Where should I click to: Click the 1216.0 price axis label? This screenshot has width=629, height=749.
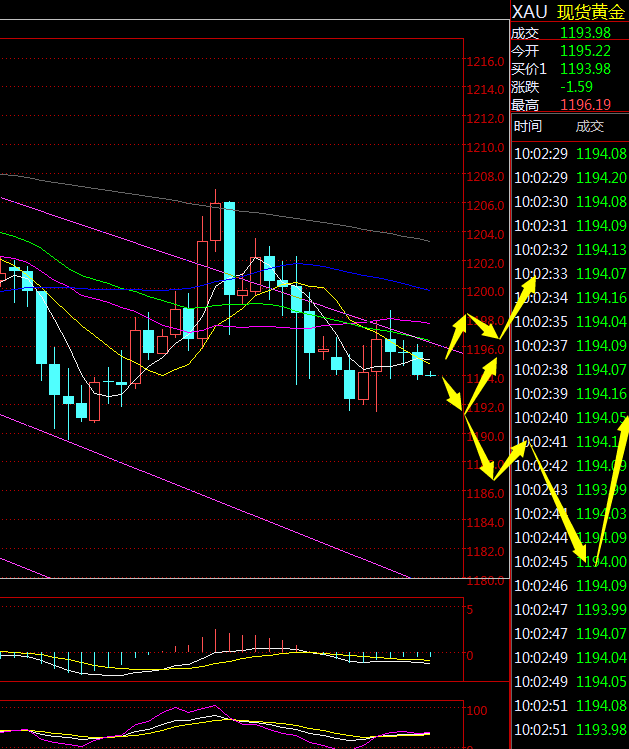485,62
